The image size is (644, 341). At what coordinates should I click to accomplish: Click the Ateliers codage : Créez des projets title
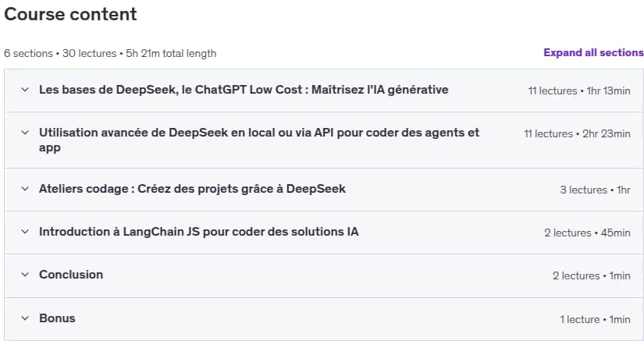pyautogui.click(x=192, y=189)
